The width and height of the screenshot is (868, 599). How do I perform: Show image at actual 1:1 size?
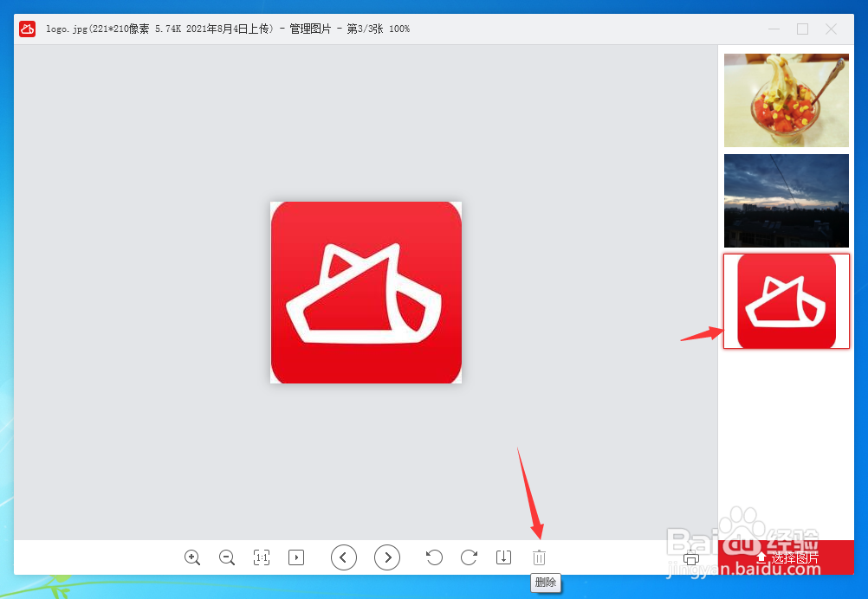tap(262, 557)
